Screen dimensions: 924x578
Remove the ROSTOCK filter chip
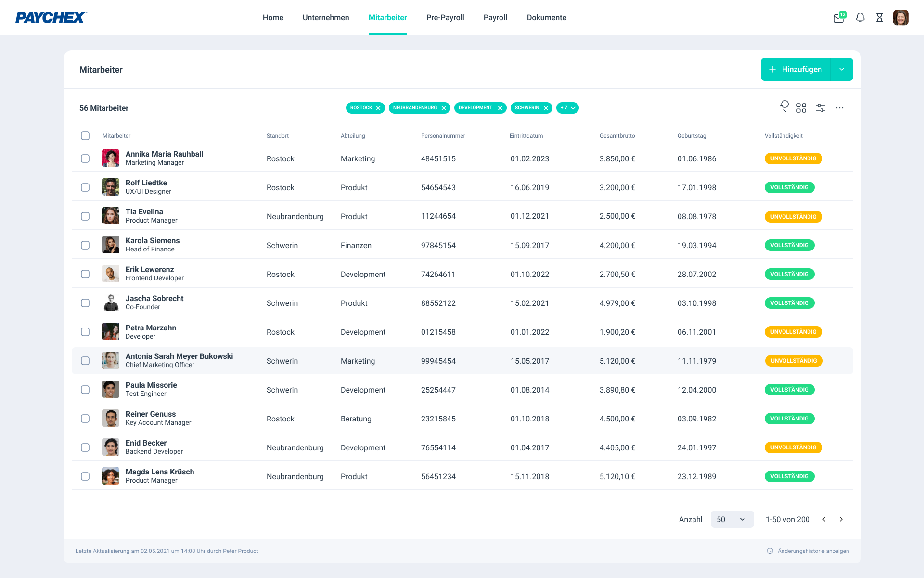[x=378, y=108]
